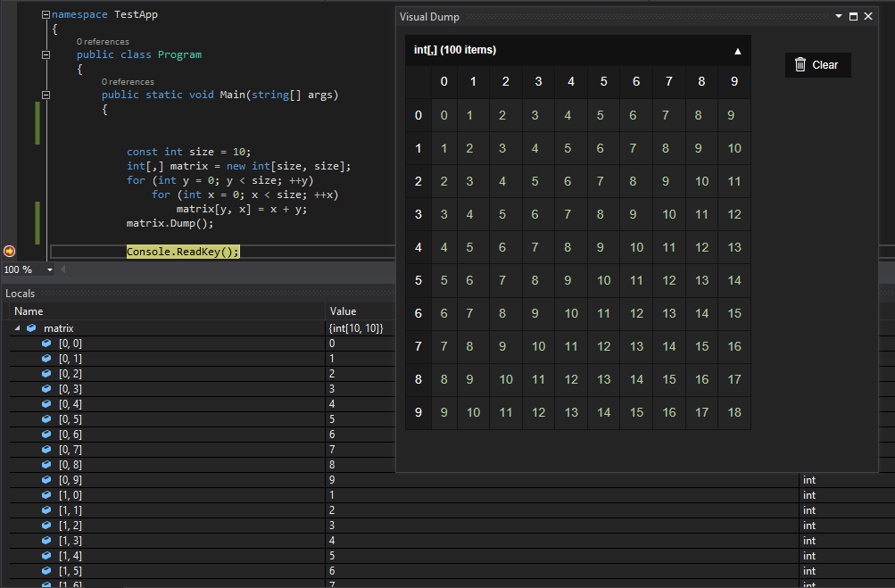Click the editor horizontal scroll left arrow
Viewport: 895px width, 588px height.
coord(62,269)
